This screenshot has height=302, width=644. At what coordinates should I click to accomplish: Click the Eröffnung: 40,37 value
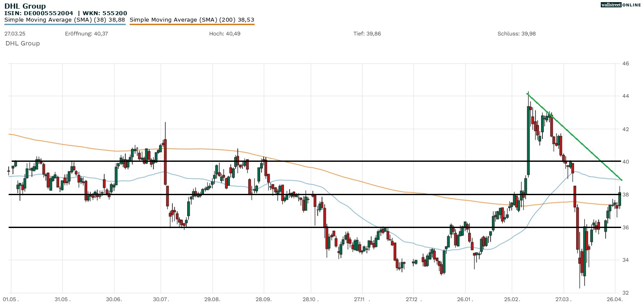click(x=86, y=34)
